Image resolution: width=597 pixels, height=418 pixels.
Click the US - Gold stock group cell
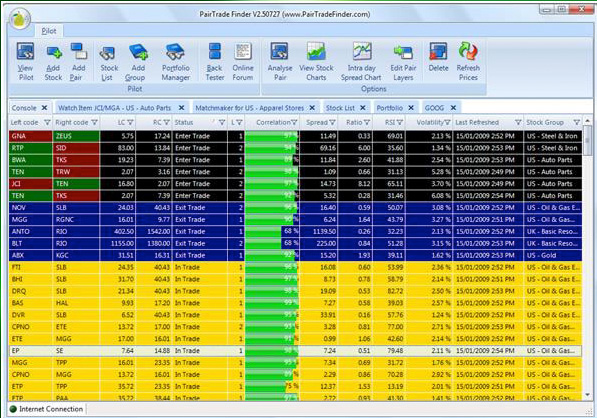[x=553, y=255]
